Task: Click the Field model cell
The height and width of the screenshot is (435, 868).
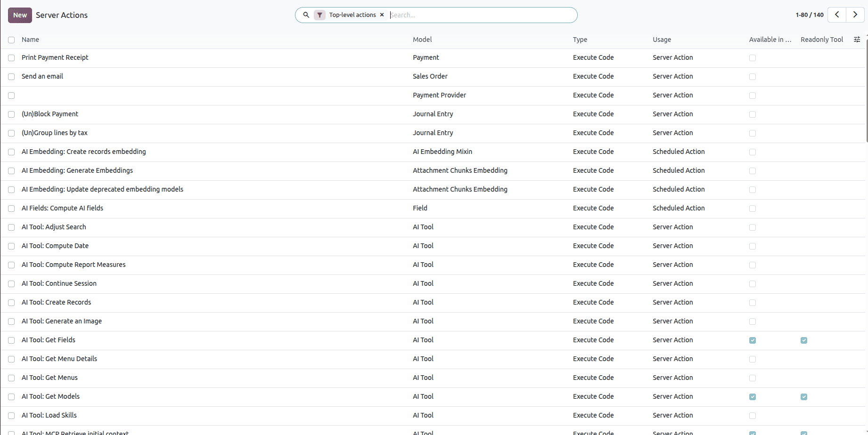Action: (x=420, y=208)
